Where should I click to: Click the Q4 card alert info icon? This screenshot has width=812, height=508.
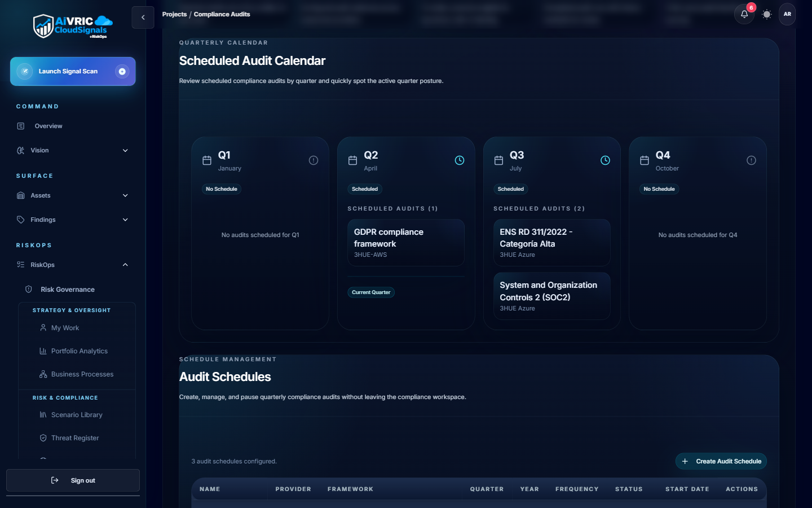pyautogui.click(x=751, y=160)
